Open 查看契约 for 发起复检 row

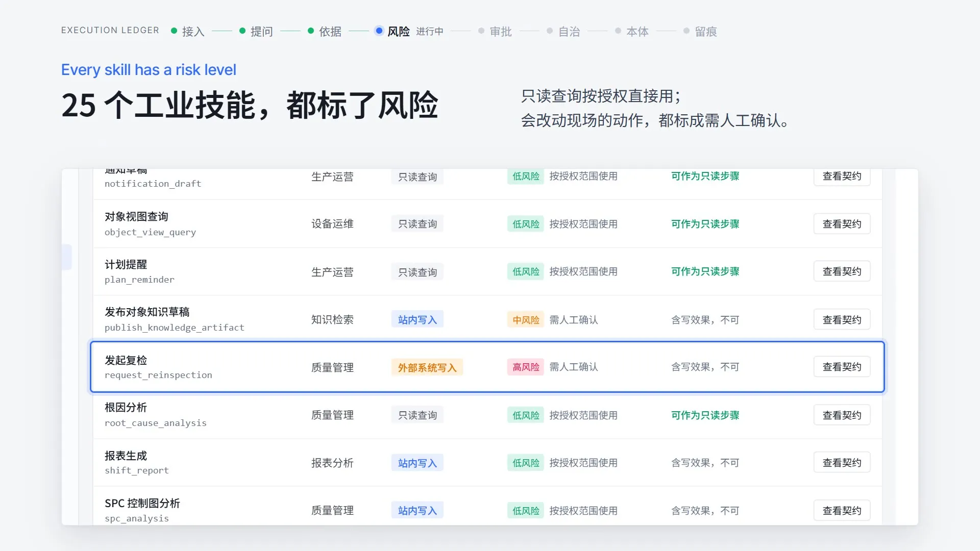click(842, 367)
